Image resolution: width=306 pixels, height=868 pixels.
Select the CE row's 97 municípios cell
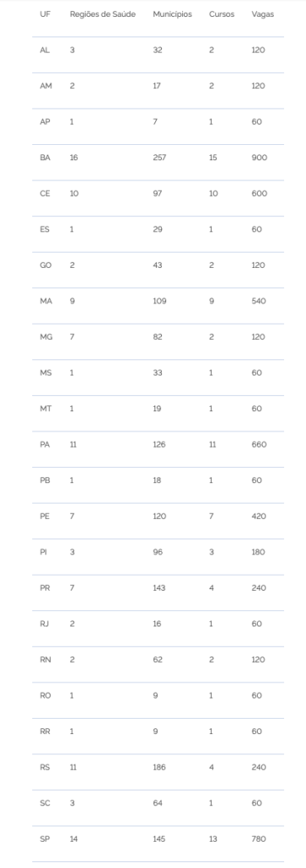pos(159,193)
